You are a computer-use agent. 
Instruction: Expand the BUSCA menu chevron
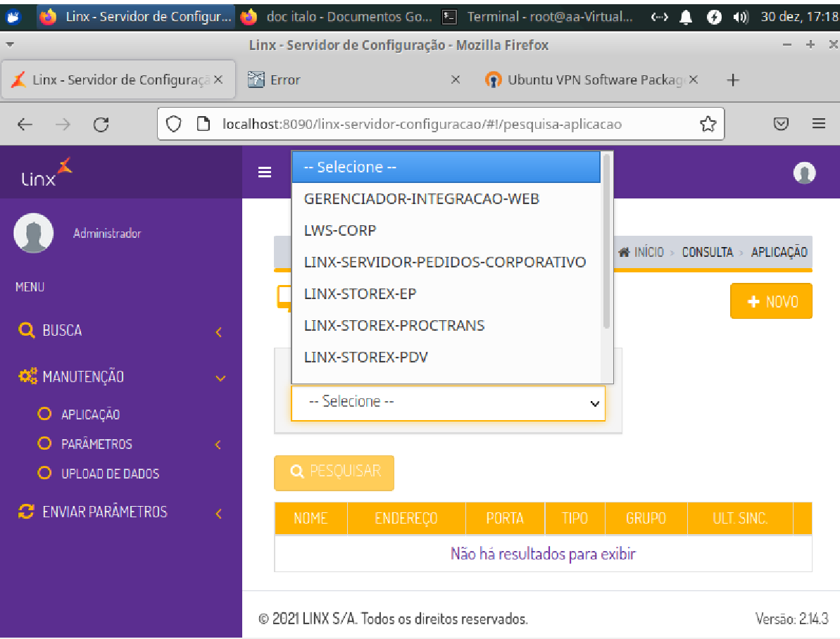(x=218, y=331)
